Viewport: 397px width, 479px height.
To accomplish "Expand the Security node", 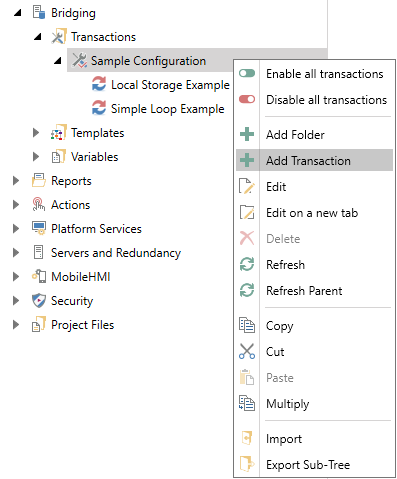I will click(x=16, y=301).
